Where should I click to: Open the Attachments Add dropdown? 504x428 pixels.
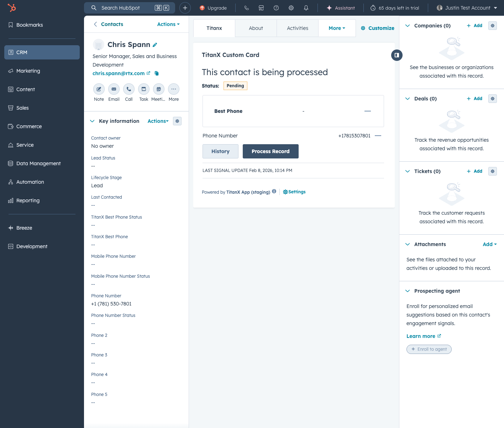click(x=490, y=244)
